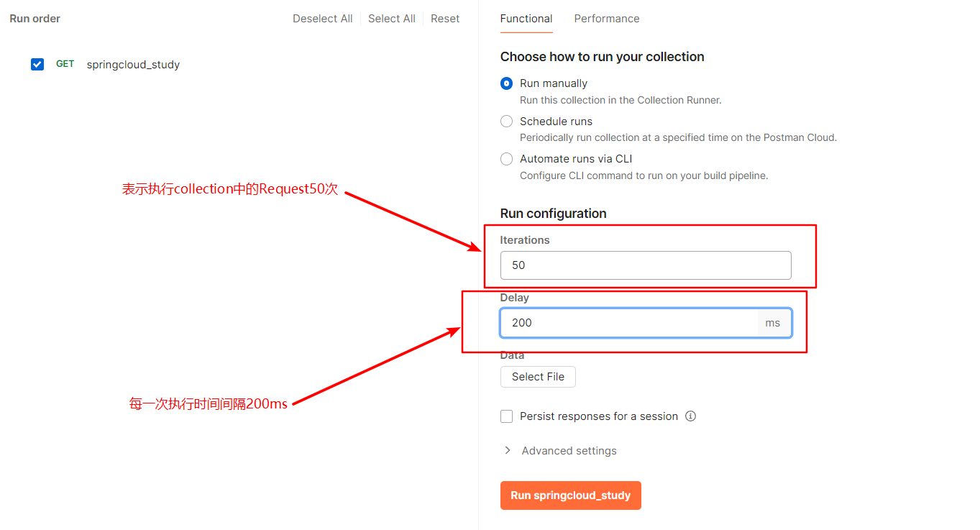This screenshot has height=530, width=980.
Task: Click the Run order heading
Action: coord(35,19)
